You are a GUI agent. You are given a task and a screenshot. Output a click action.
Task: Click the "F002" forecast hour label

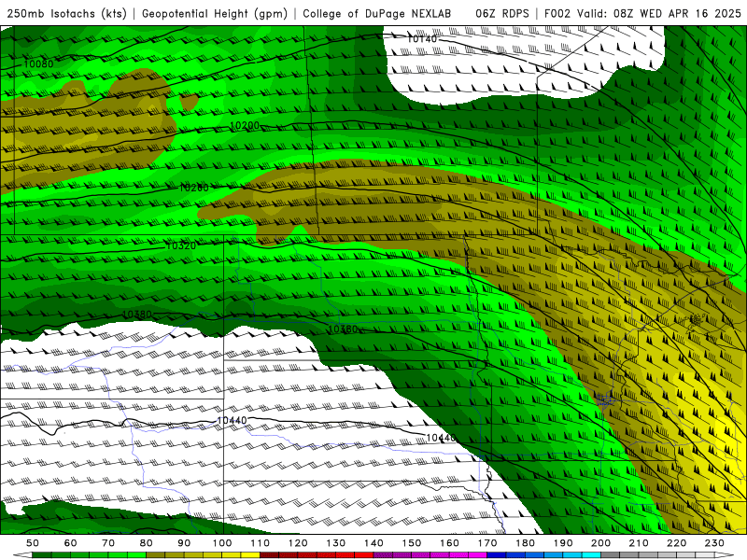pyautogui.click(x=557, y=14)
